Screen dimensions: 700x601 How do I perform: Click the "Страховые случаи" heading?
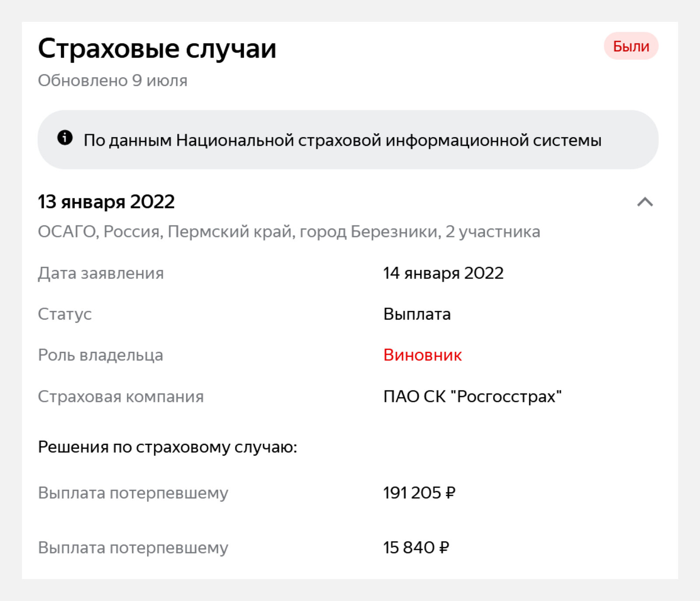(x=157, y=48)
